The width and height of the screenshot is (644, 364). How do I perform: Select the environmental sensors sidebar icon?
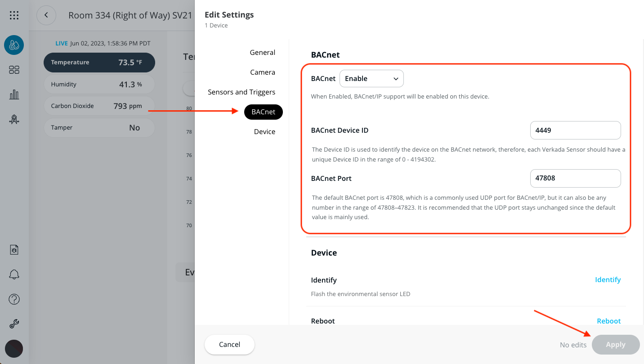click(14, 45)
